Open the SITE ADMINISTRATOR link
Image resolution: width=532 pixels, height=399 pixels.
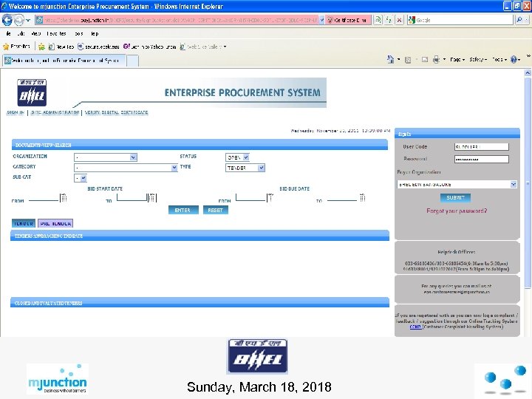click(x=55, y=112)
